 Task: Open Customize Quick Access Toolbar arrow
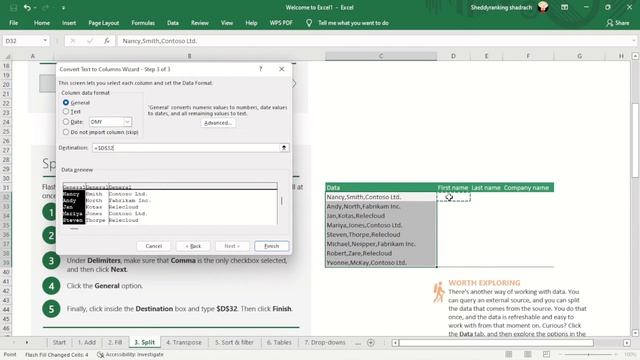[x=63, y=7]
